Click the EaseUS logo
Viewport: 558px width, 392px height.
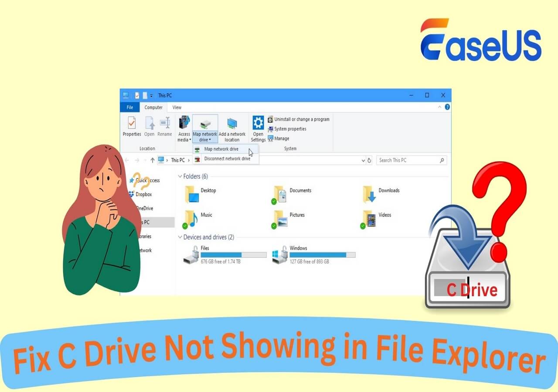pyautogui.click(x=481, y=40)
